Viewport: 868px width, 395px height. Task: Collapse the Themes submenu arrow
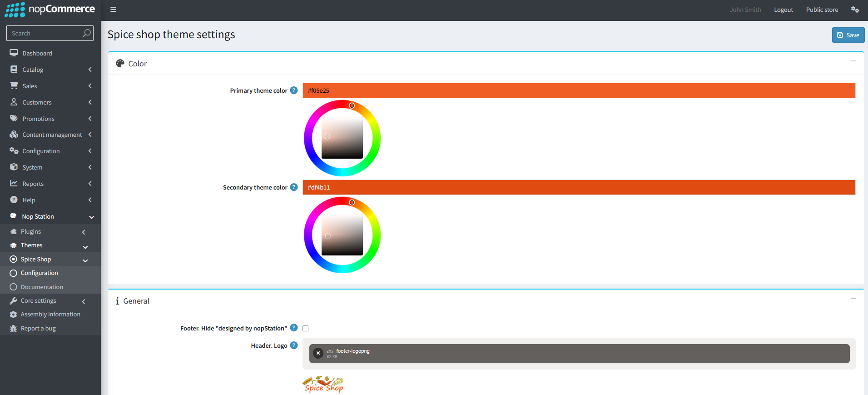point(85,247)
